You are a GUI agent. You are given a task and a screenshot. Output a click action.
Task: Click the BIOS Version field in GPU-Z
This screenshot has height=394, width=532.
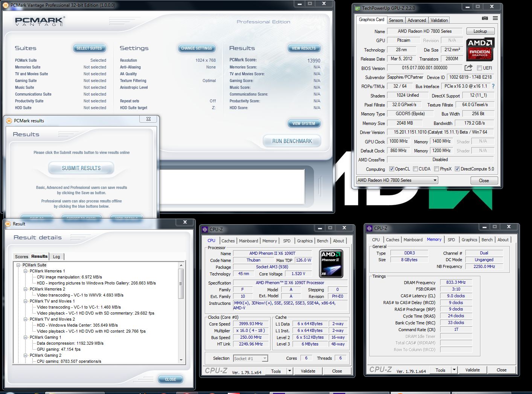pyautogui.click(x=424, y=68)
